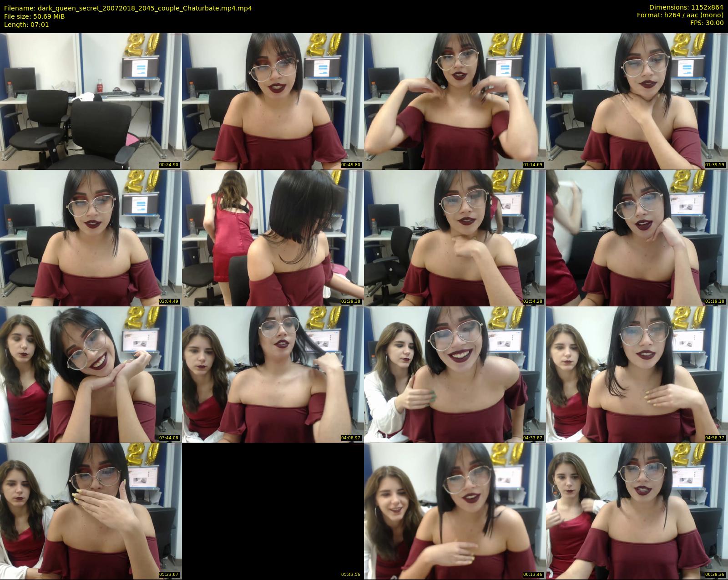Screen dimensions: 728x580
Task: Select the File size 50.69 MiB text
Action: [34, 16]
